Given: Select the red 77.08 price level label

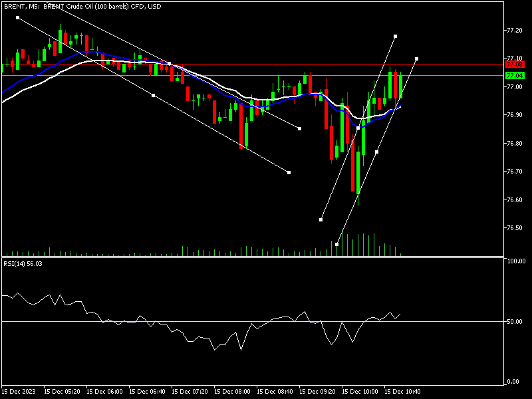Looking at the screenshot, I should click(515, 65).
